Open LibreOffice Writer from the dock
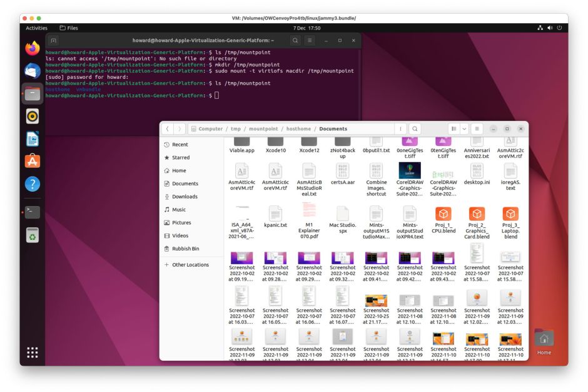 pyautogui.click(x=33, y=138)
